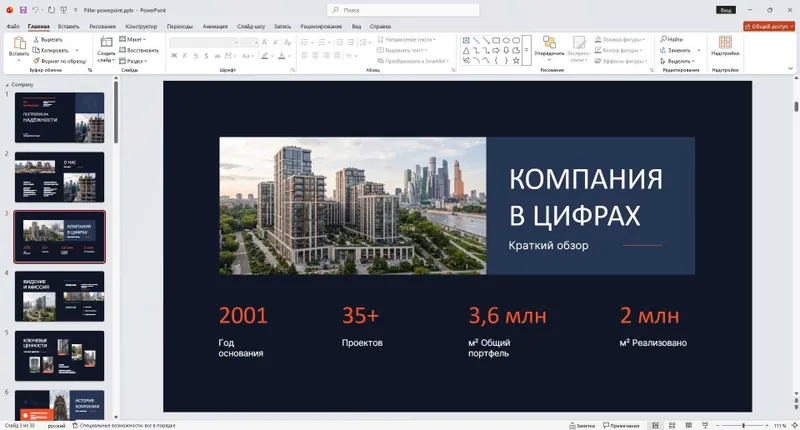Toggle bold (Ж) formatting

pos(174,56)
